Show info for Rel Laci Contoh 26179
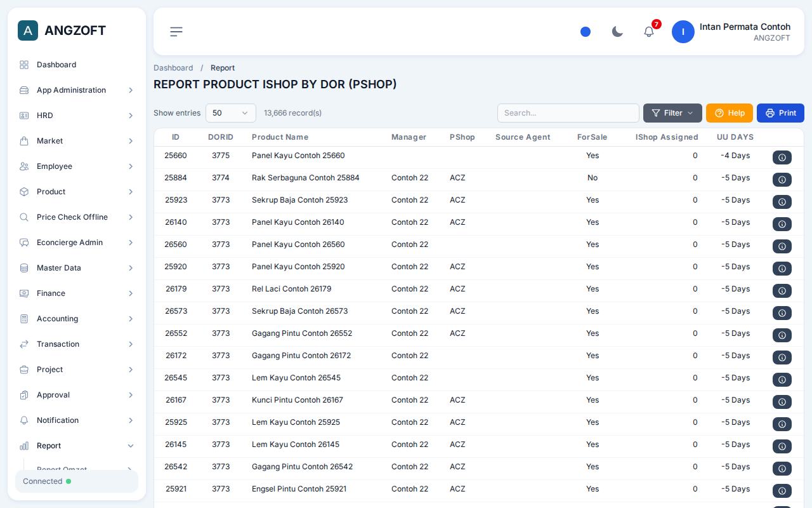812x508 pixels. 782,291
